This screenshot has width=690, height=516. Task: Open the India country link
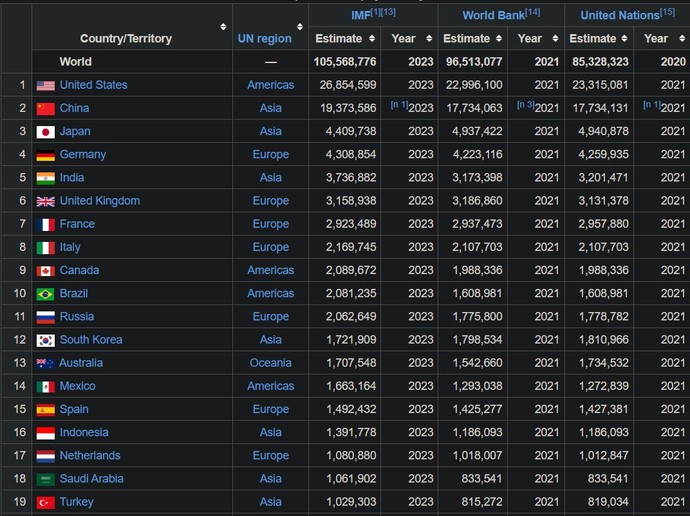[72, 178]
